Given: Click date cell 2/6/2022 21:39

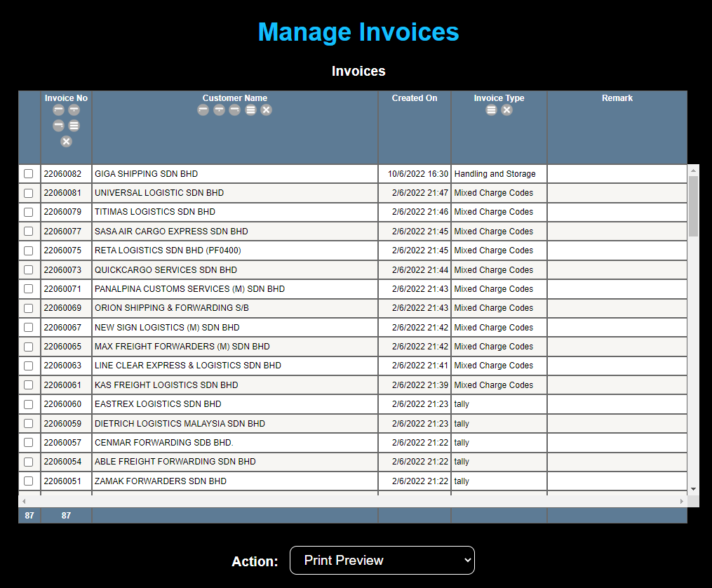Looking at the screenshot, I should (415, 385).
